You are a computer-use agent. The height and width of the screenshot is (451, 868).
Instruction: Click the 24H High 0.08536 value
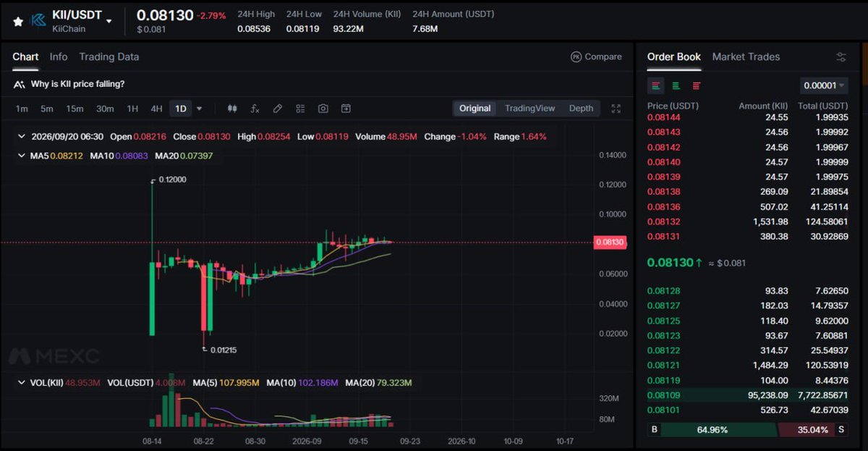tap(255, 29)
